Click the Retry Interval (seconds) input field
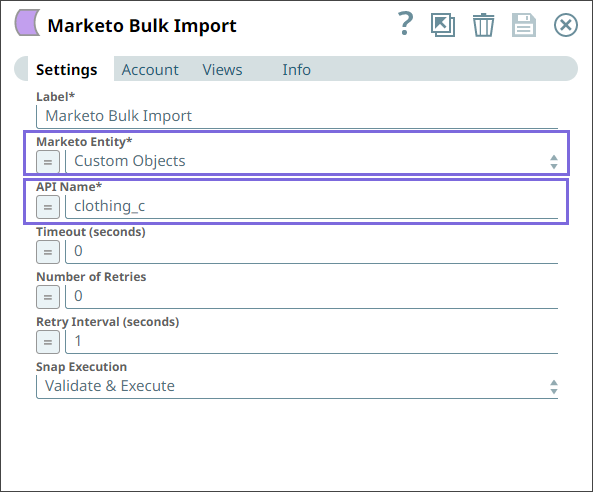The image size is (593, 492). click(x=312, y=341)
